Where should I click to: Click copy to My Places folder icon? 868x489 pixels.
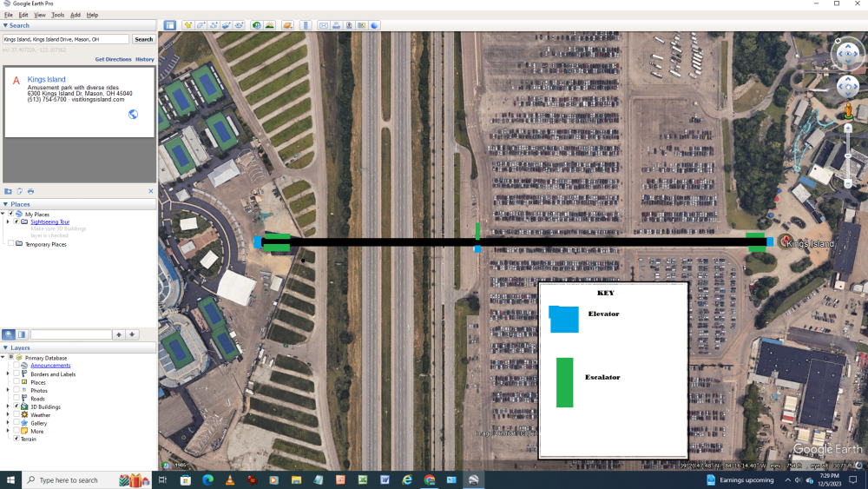[x=9, y=191]
